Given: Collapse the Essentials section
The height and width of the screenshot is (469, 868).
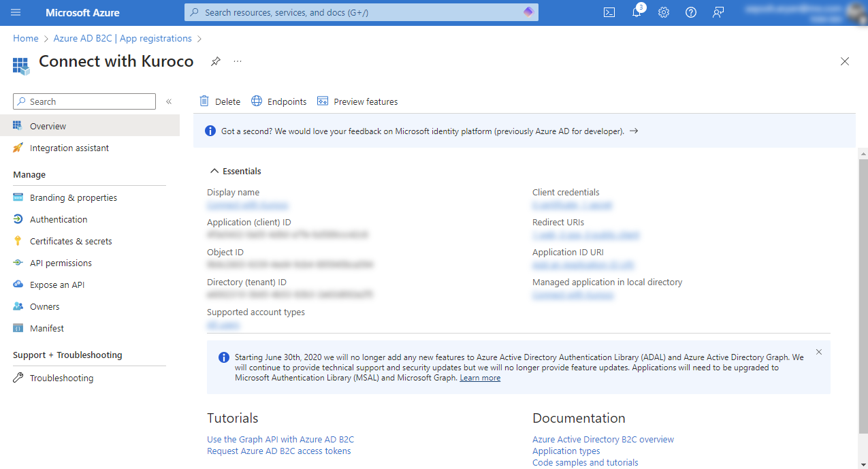Looking at the screenshot, I should pos(214,171).
